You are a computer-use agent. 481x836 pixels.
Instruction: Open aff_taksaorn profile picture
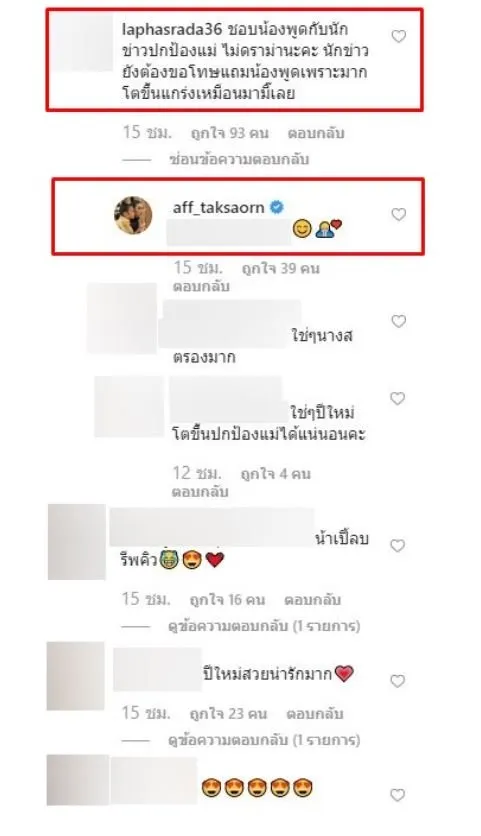click(x=133, y=215)
